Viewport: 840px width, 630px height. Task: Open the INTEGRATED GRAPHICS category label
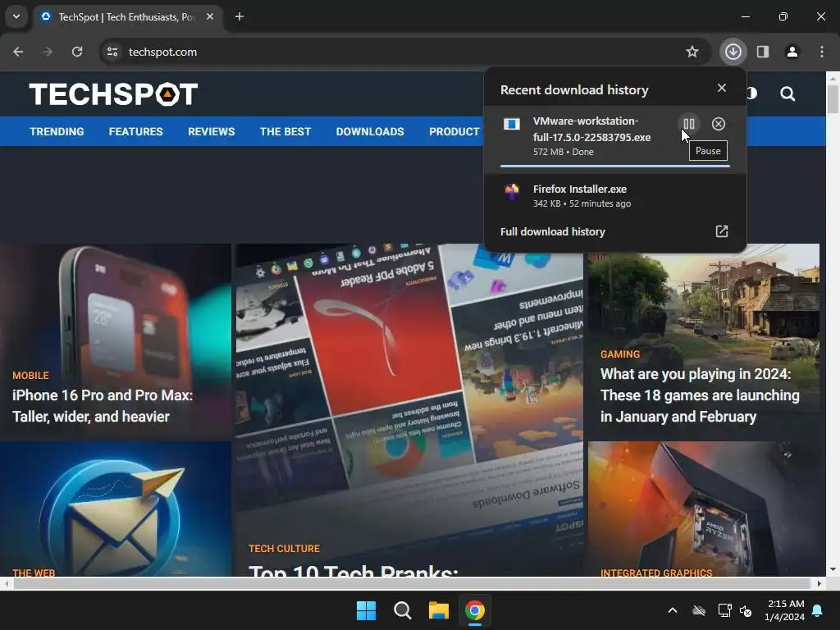coord(656,573)
